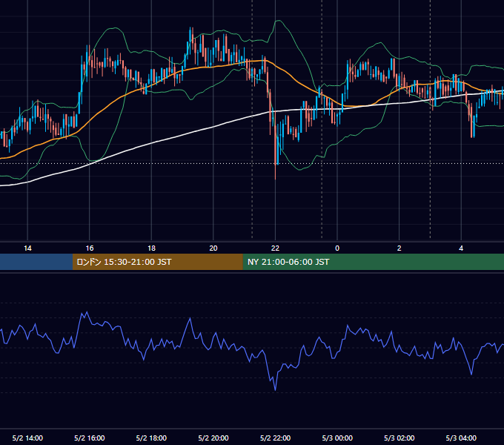The image size is (504, 445).
Task: Click the 5/2 22:00 date label
Action: [275, 438]
